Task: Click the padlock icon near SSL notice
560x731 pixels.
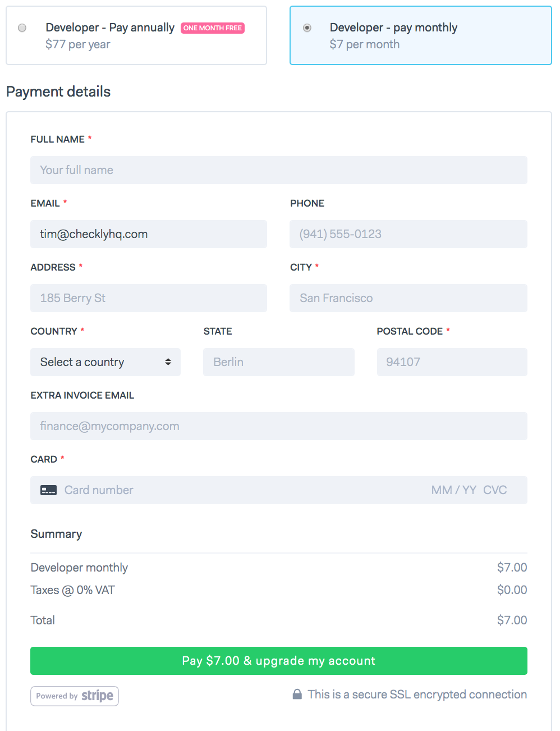Action: (x=297, y=695)
